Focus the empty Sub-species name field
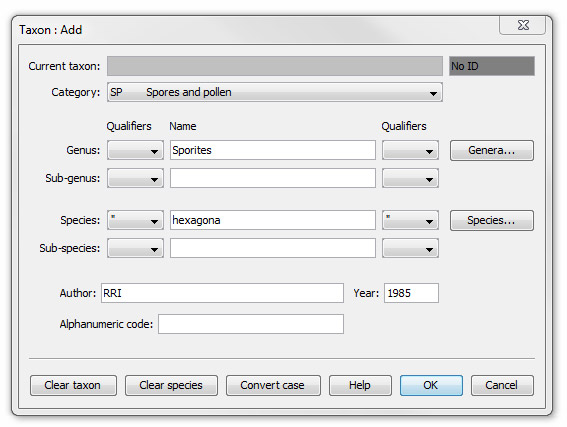The height and width of the screenshot is (427, 567). tap(273, 248)
